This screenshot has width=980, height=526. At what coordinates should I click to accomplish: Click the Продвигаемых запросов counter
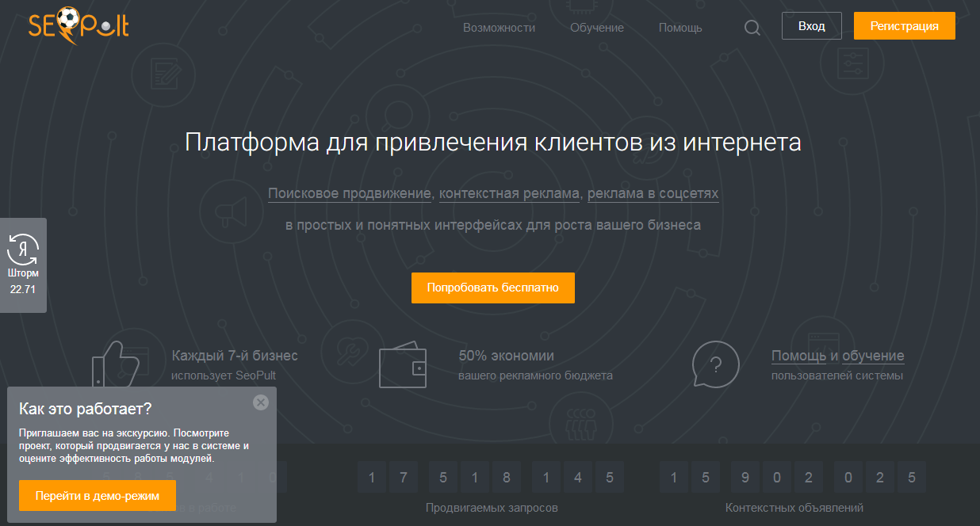coord(491,478)
